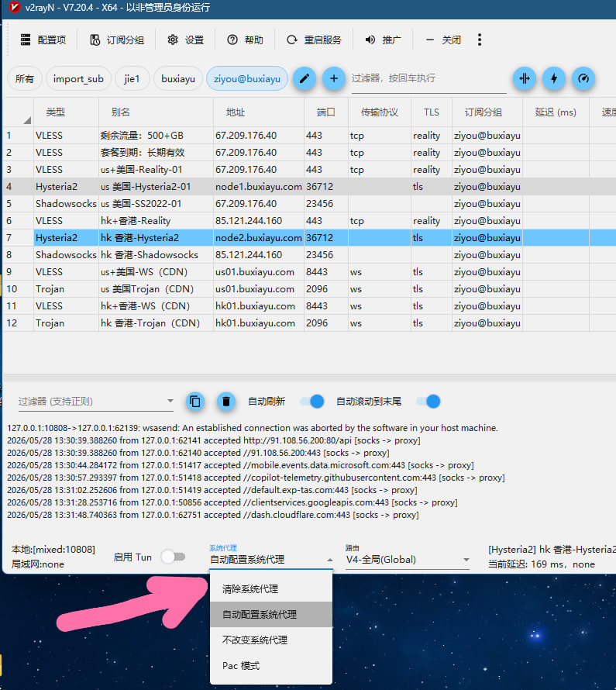
Task: Select server us 美国-Hysteria2-01
Action: click(309, 187)
